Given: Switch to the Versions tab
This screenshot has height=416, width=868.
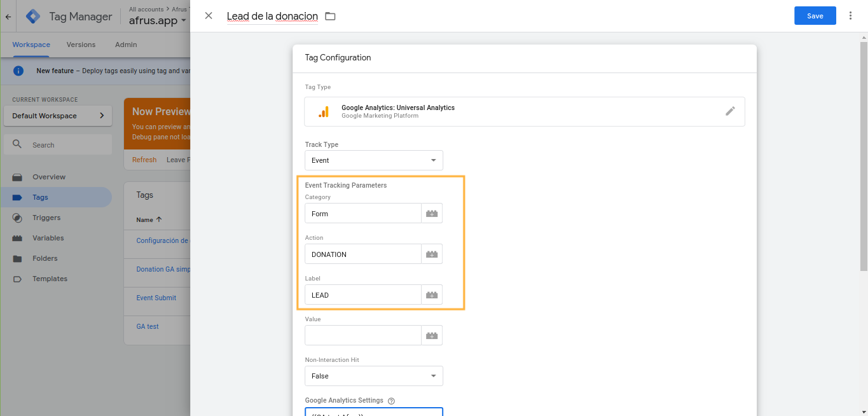Looking at the screenshot, I should (81, 45).
